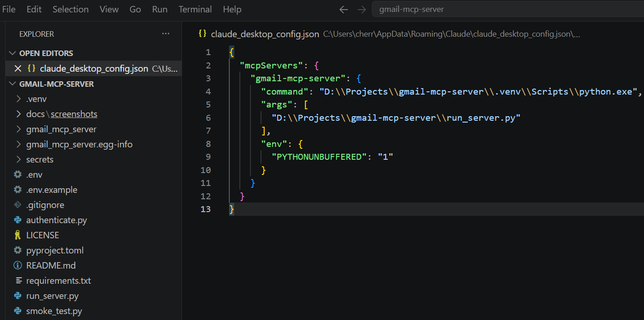Image resolution: width=644 pixels, height=320 pixels.
Task: Open the .env file
Action: 34,174
